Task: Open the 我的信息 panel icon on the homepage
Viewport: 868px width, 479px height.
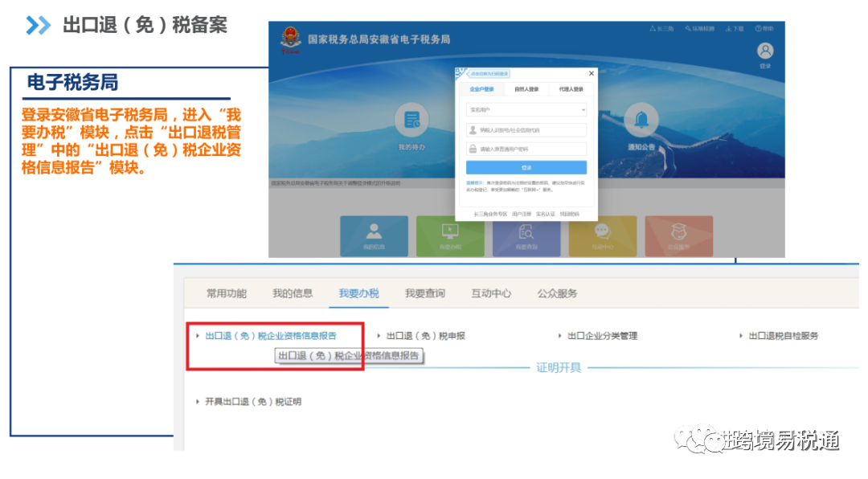Action: click(372, 233)
